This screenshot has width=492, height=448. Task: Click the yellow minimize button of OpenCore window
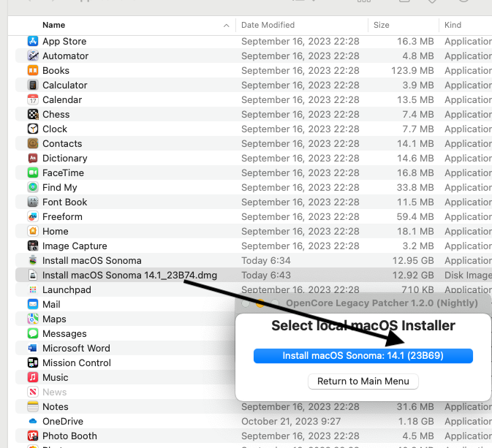pos(260,303)
